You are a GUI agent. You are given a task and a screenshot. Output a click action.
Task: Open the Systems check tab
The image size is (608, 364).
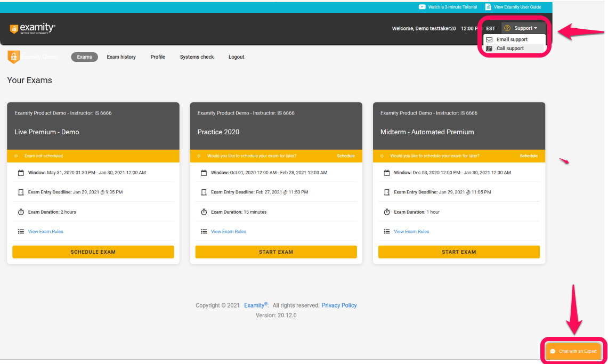point(197,57)
